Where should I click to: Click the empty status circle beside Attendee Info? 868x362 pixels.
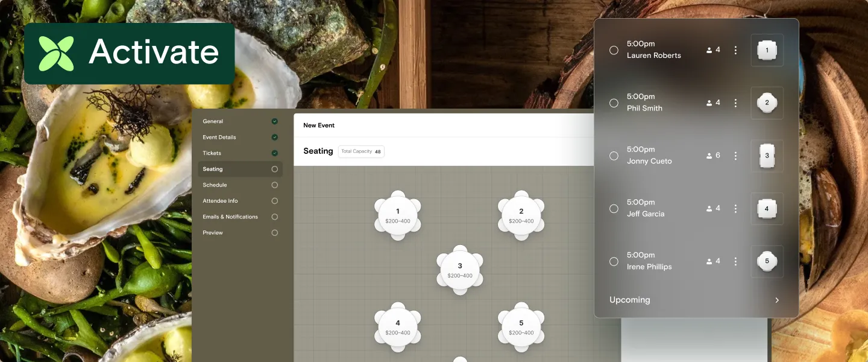pos(275,201)
